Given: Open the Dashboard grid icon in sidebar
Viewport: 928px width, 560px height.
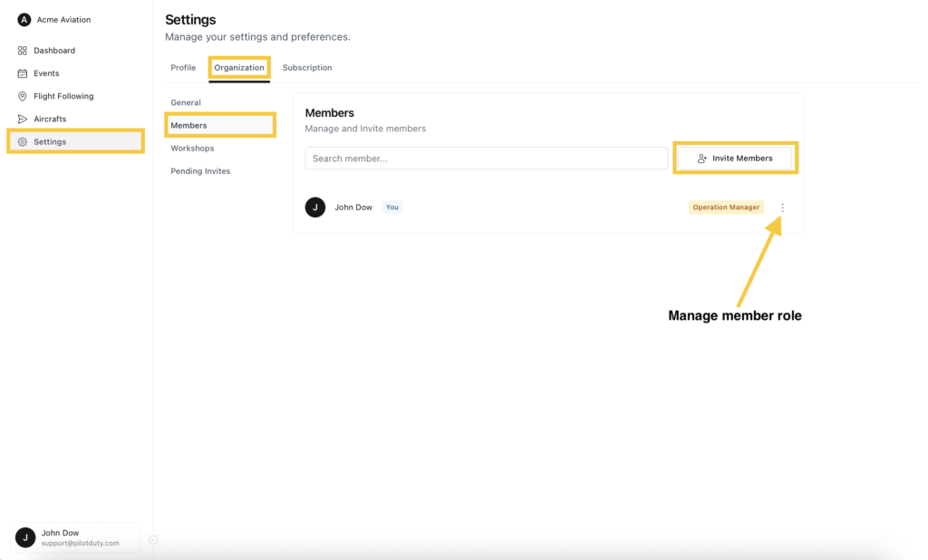Looking at the screenshot, I should pos(22,51).
